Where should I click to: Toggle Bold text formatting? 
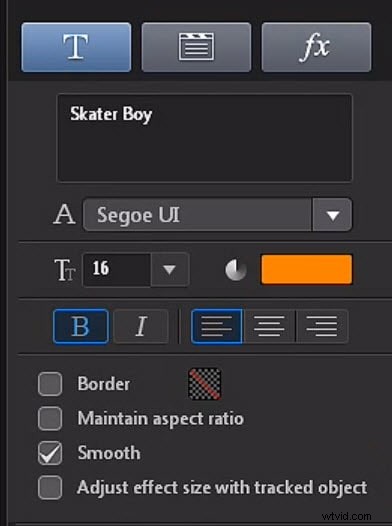(x=81, y=326)
